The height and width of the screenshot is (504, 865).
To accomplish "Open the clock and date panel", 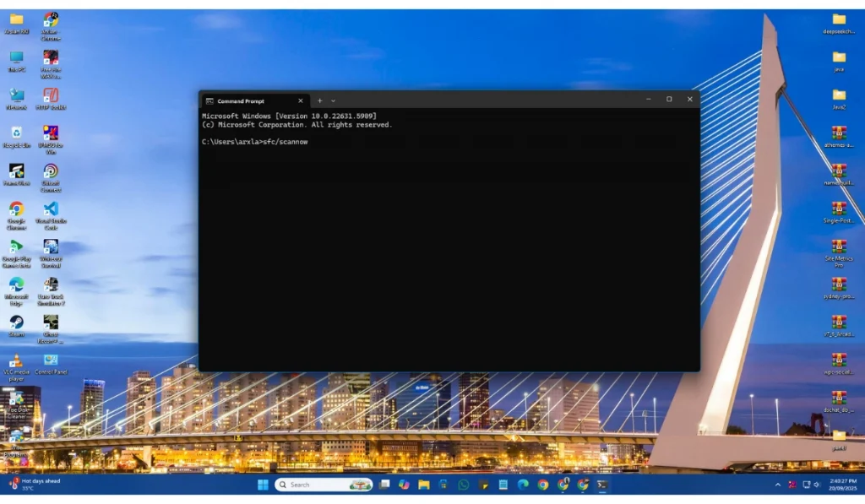I will [x=842, y=485].
